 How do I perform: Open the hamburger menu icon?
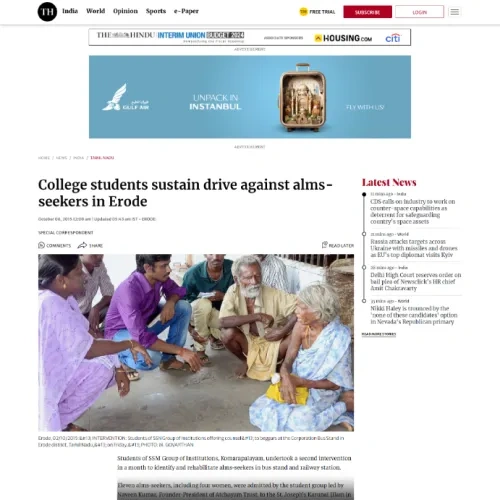(454, 12)
